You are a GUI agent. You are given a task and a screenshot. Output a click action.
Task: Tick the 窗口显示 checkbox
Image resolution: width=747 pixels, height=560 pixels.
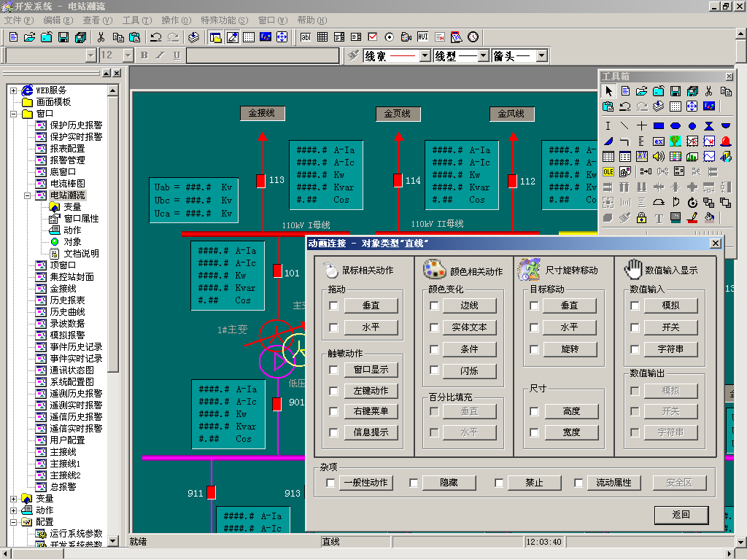[333, 370]
